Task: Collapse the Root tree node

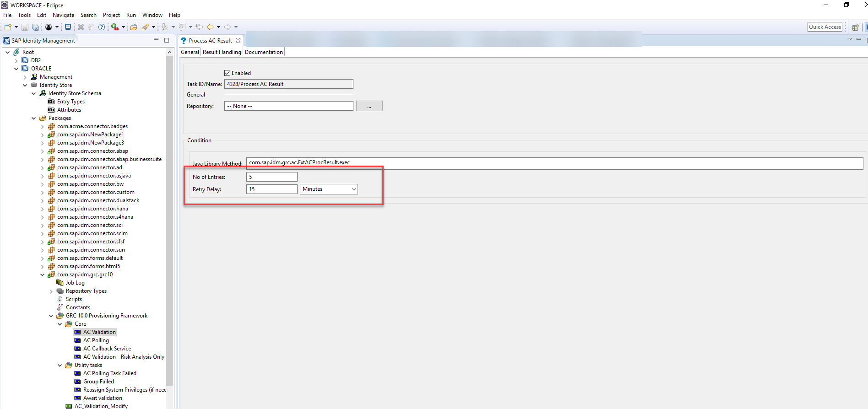Action: tap(8, 52)
